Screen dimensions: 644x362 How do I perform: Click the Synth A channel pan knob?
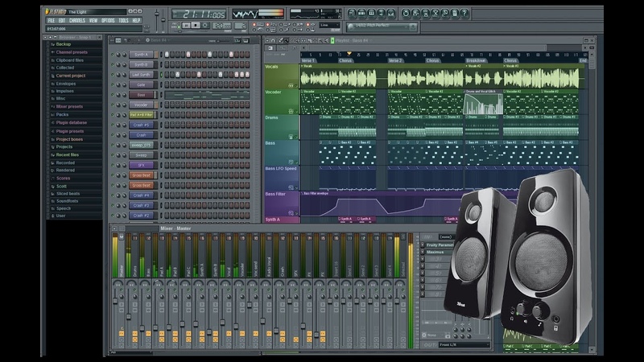[x=118, y=55]
